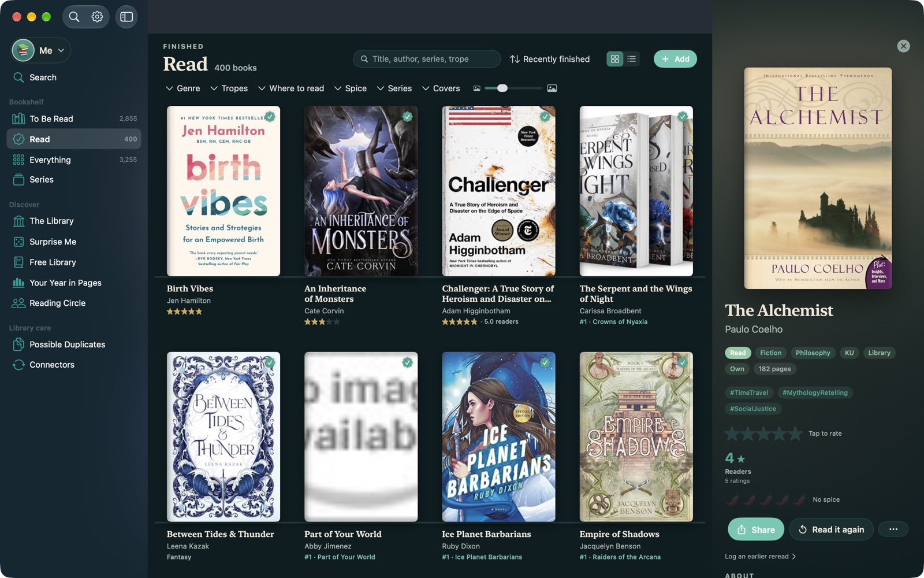
Task: Click the #MythologyRetelling trope tag
Action: coord(815,392)
